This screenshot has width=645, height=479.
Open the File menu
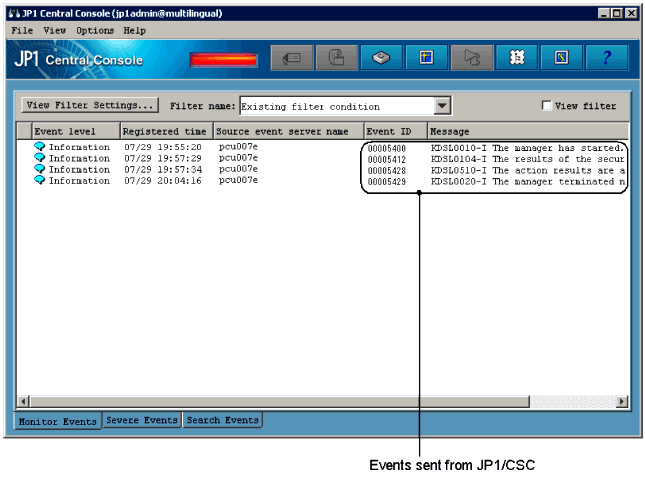(22, 31)
